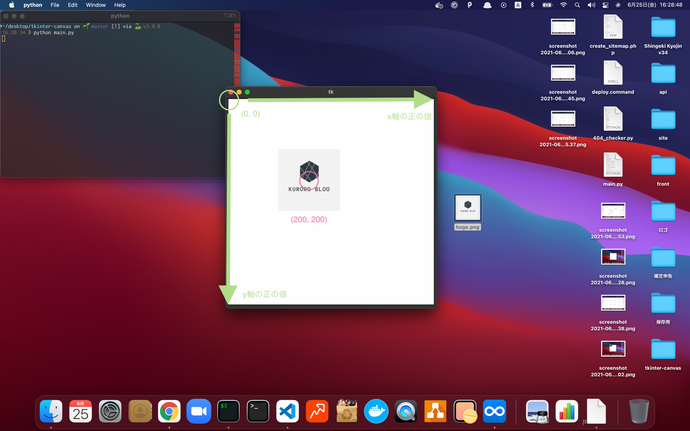
Task: Open the orange diagram app in the dock
Action: pos(435,411)
